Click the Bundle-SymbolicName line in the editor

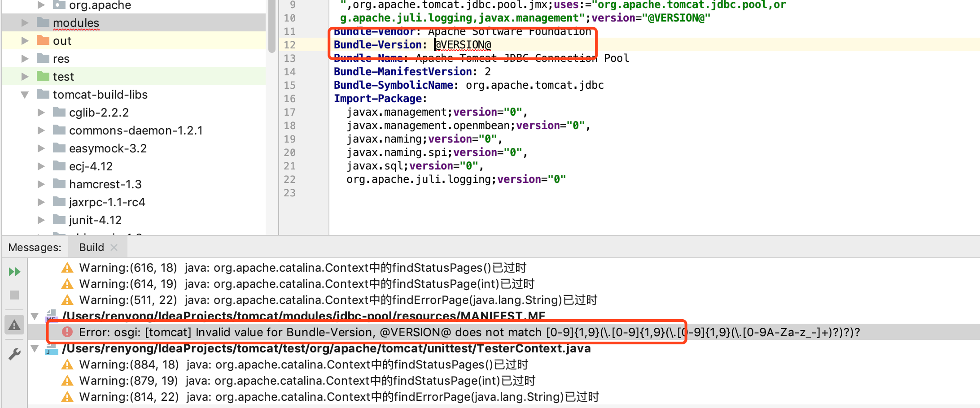(x=469, y=85)
